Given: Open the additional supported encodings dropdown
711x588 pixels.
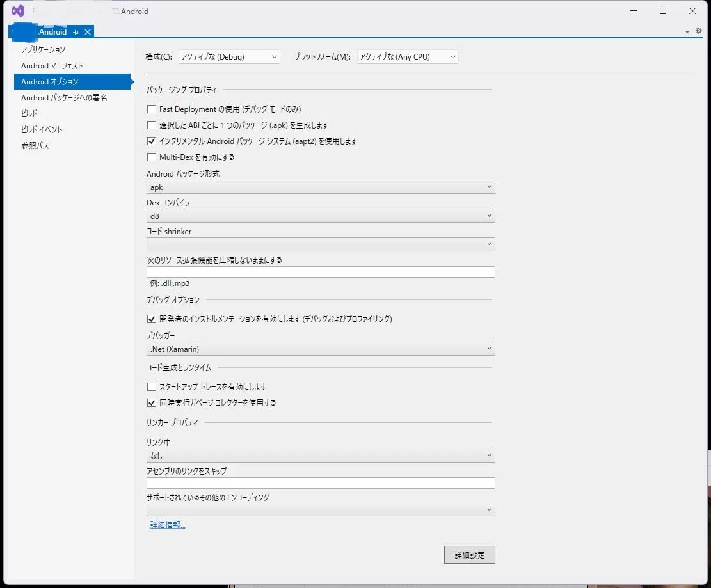Looking at the screenshot, I should coord(321,510).
